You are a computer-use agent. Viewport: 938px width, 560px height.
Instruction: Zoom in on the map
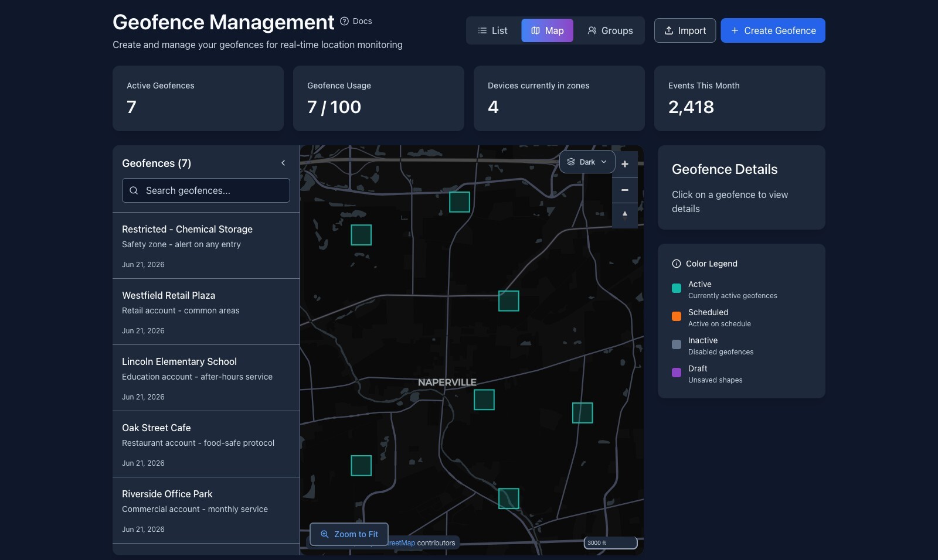(x=625, y=164)
